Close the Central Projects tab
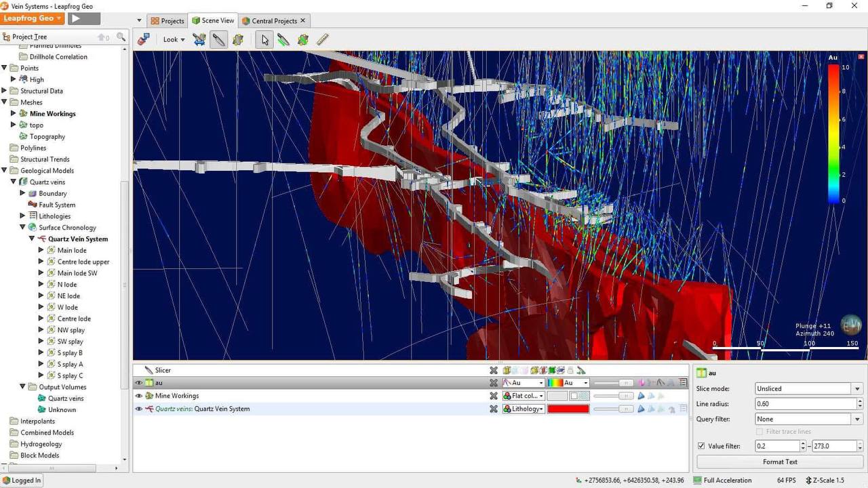 (303, 20)
